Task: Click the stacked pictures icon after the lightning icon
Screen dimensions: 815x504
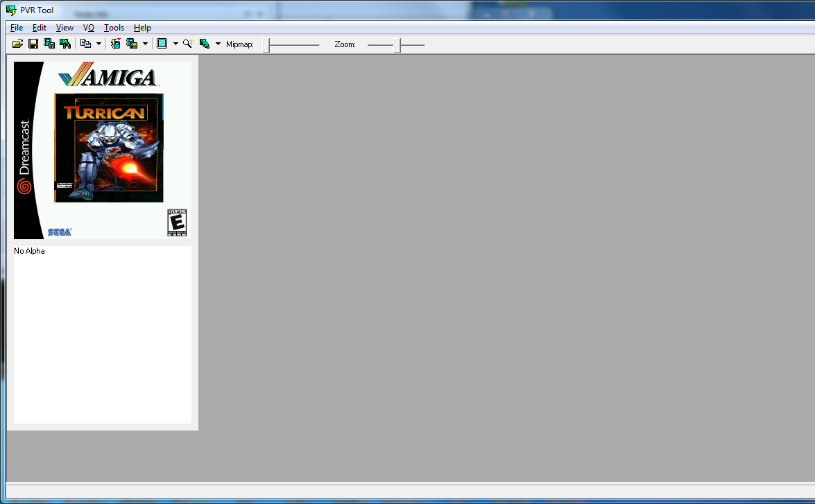Action: pos(132,44)
